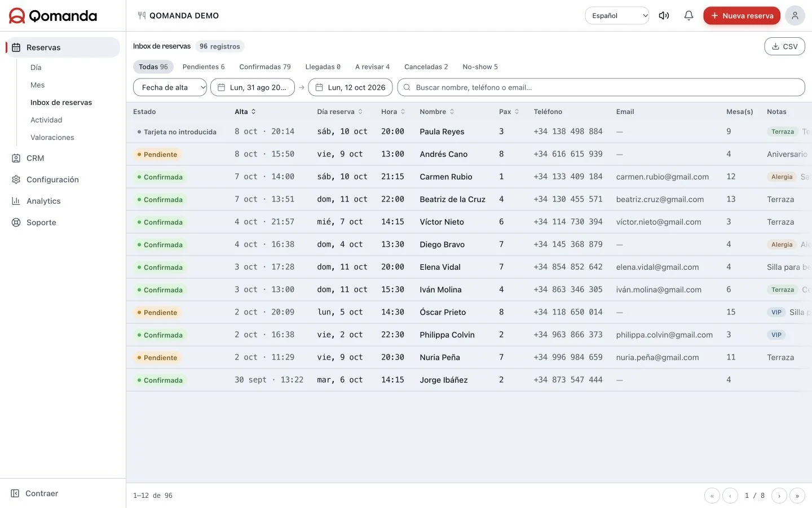
Task: Click the Analytics chart icon
Action: pos(16,201)
